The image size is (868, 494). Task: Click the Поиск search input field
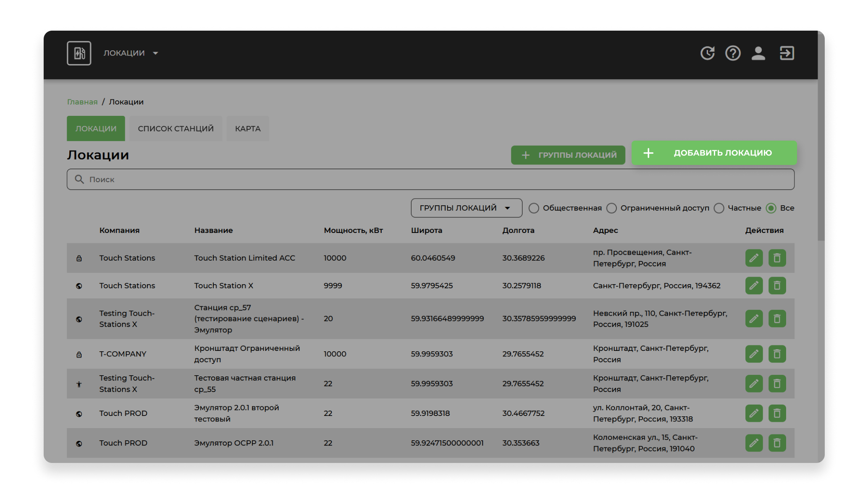click(430, 179)
